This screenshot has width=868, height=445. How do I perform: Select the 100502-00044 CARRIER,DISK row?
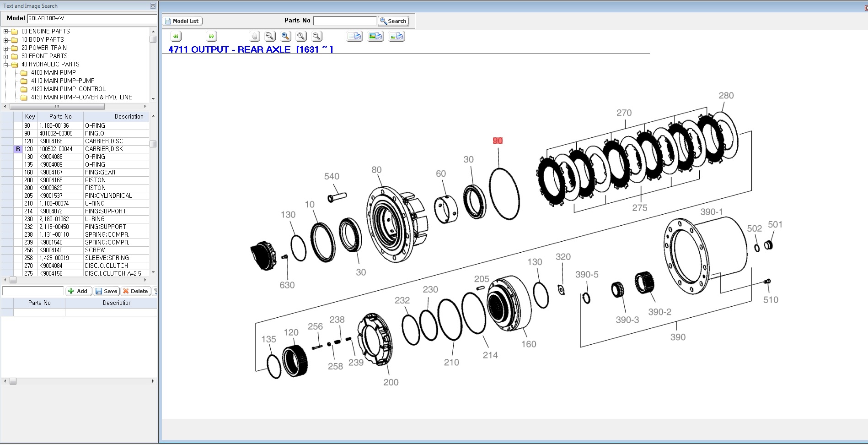pyautogui.click(x=75, y=149)
